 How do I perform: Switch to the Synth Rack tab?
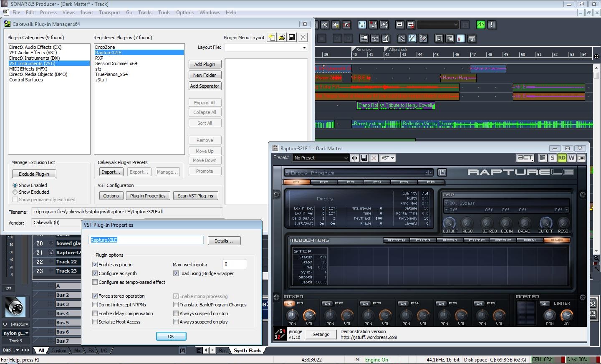[247, 351]
